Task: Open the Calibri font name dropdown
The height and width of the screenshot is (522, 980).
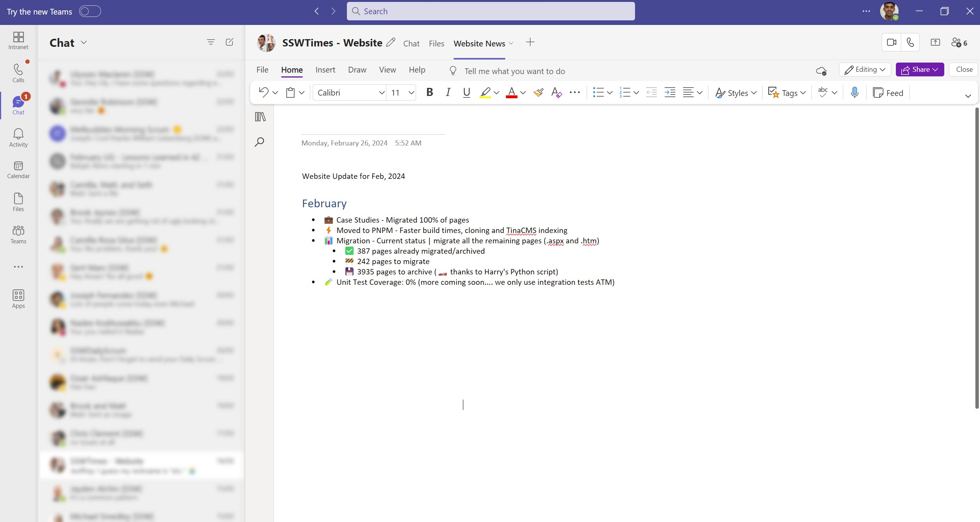Action: tap(381, 93)
